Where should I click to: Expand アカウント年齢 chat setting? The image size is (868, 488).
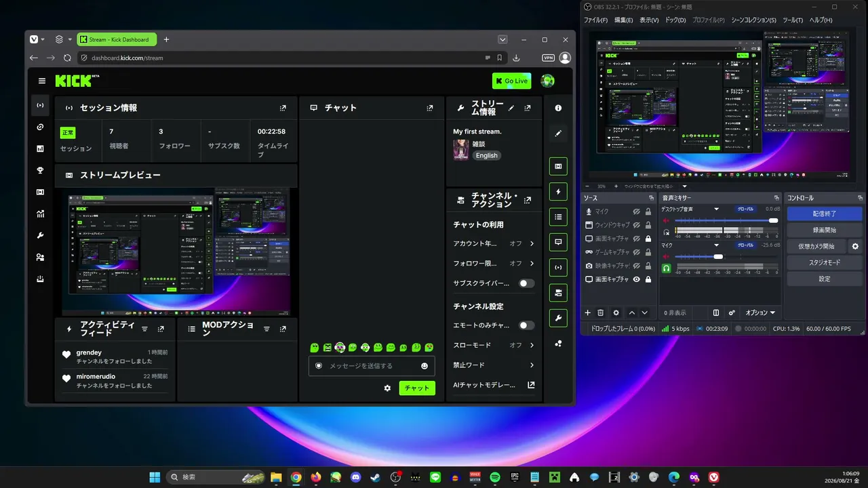[x=532, y=243]
